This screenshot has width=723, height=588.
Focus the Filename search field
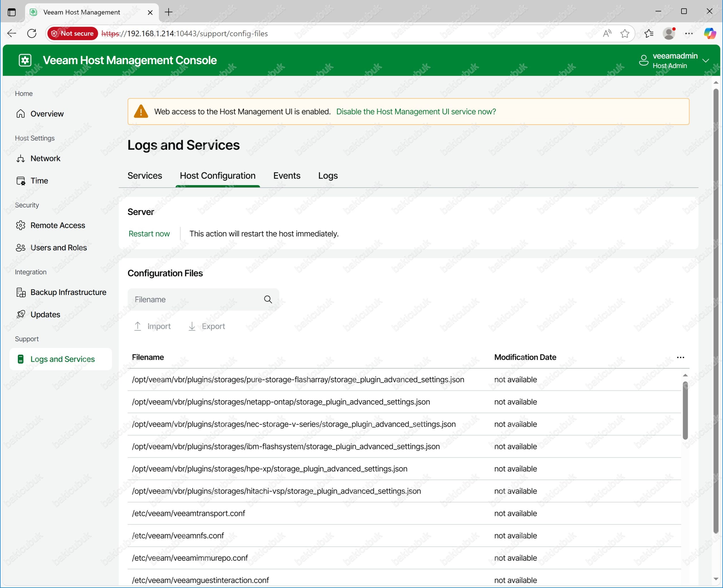(x=203, y=300)
